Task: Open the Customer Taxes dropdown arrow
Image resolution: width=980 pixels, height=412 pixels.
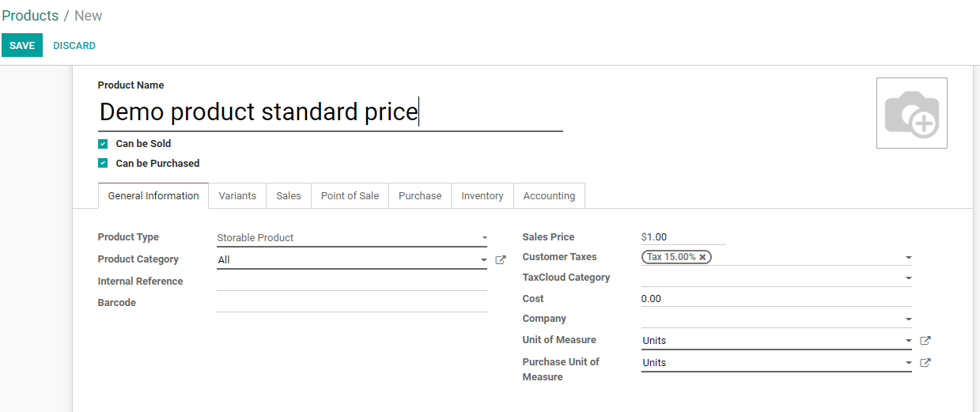Action: (x=908, y=258)
